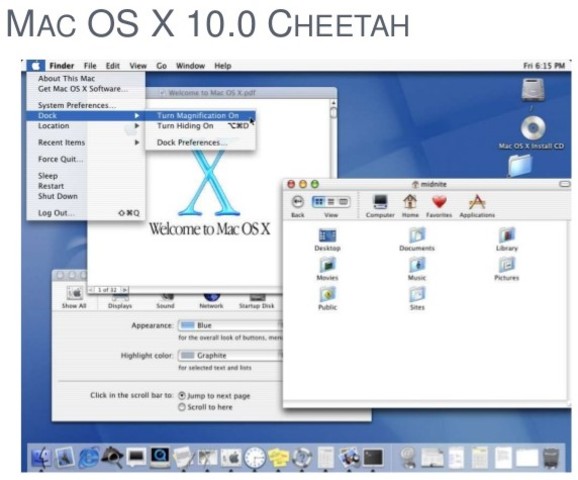Open the Apple menu
578x480 pixels.
coord(36,66)
